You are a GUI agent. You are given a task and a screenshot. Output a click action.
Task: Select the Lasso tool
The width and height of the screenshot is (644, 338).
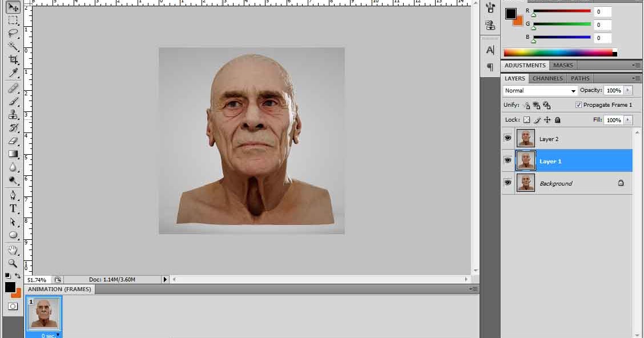click(13, 33)
